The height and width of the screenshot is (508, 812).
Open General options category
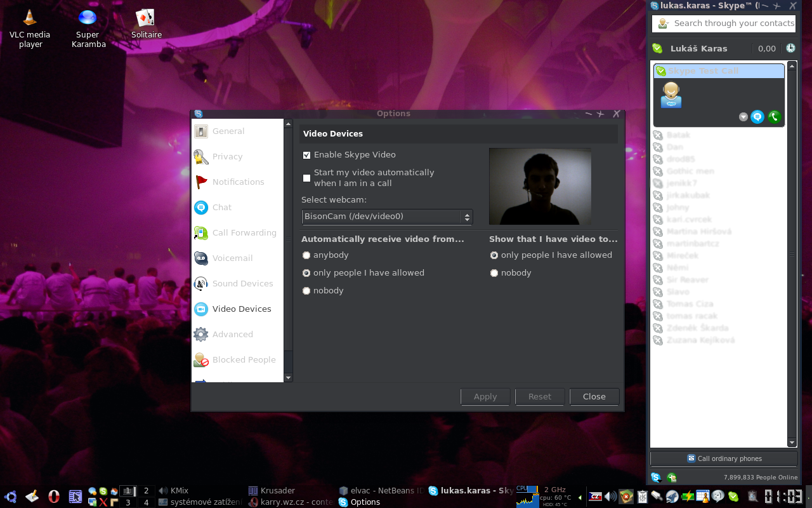point(237,131)
